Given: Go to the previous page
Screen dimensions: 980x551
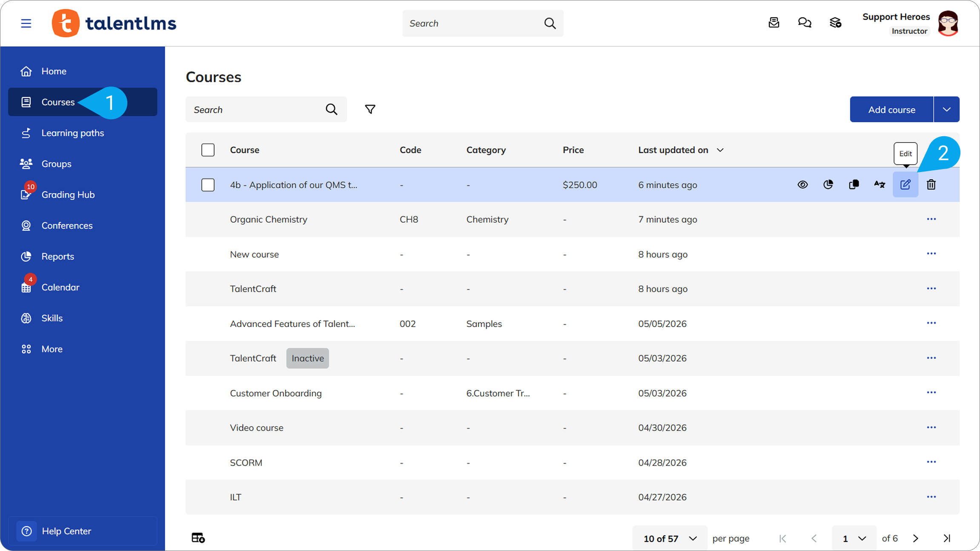Looking at the screenshot, I should [814, 538].
